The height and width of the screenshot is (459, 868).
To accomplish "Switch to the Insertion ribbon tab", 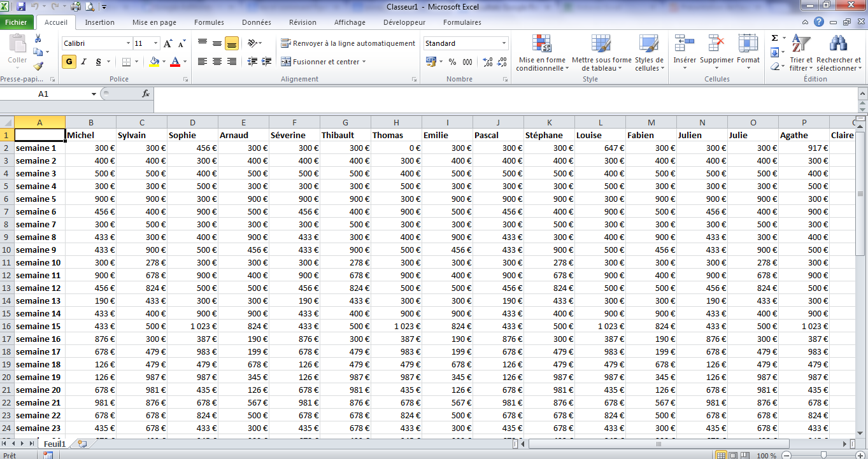I will click(100, 22).
